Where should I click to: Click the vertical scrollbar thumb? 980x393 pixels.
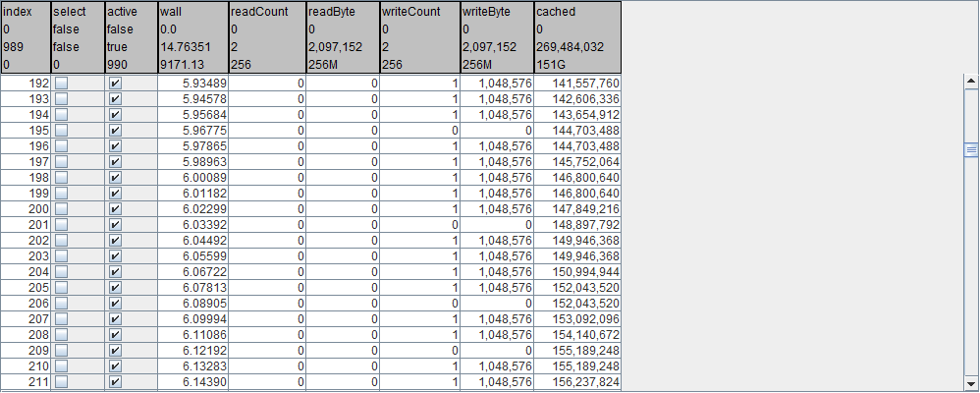pos(971,150)
